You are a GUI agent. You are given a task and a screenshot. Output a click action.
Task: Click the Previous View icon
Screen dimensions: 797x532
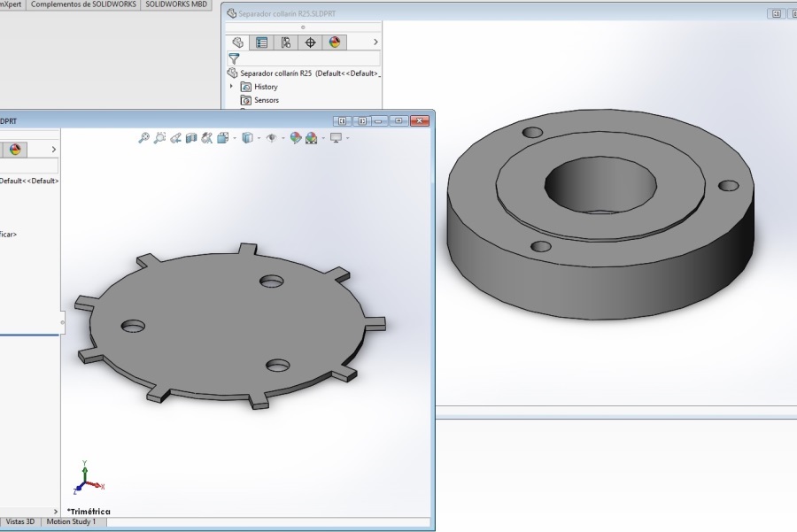175,137
